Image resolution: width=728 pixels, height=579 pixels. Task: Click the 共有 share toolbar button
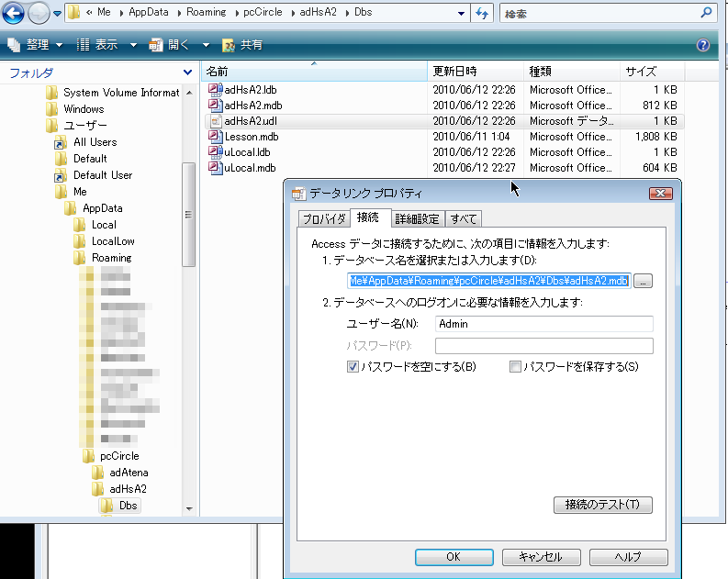(x=243, y=45)
